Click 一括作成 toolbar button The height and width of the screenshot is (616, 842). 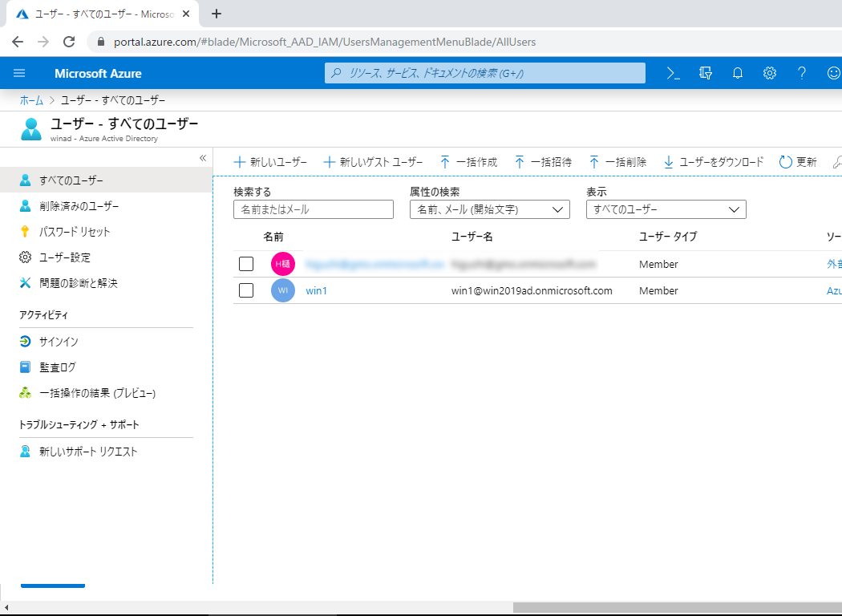pos(469,162)
